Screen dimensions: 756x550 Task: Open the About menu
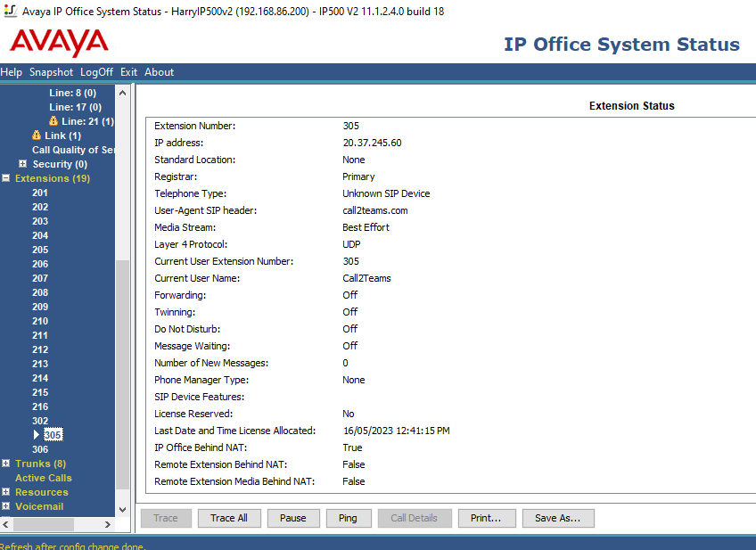coord(159,72)
